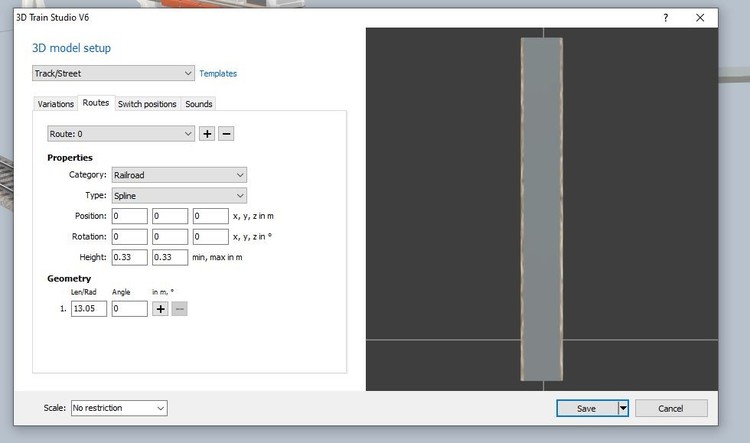Screen dimensions: 750x443
Task: Remove route with minus button beside Route: 0
Action: pyautogui.click(x=226, y=134)
